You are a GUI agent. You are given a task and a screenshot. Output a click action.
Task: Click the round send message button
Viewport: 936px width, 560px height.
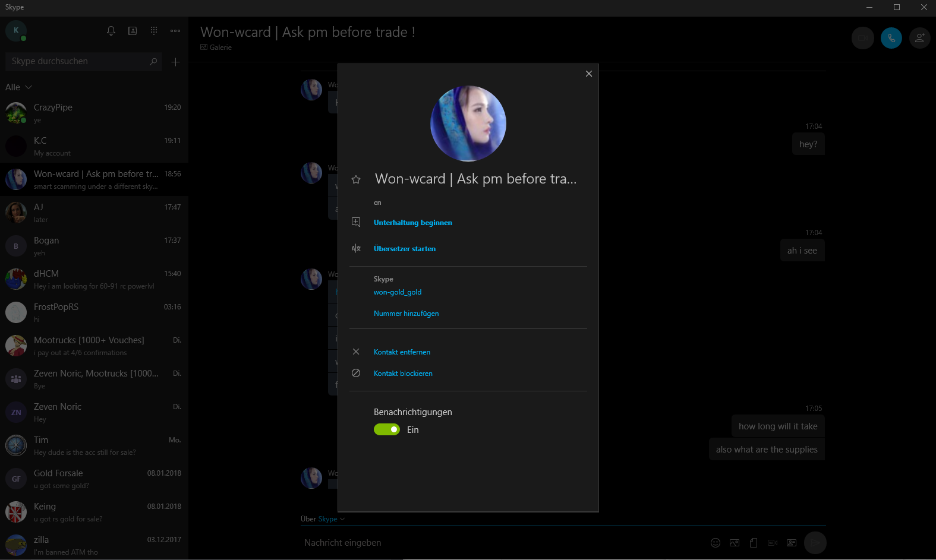click(815, 543)
